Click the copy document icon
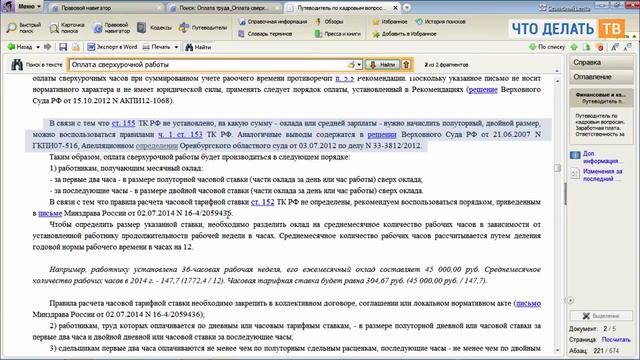The image size is (640, 360). (x=76, y=47)
